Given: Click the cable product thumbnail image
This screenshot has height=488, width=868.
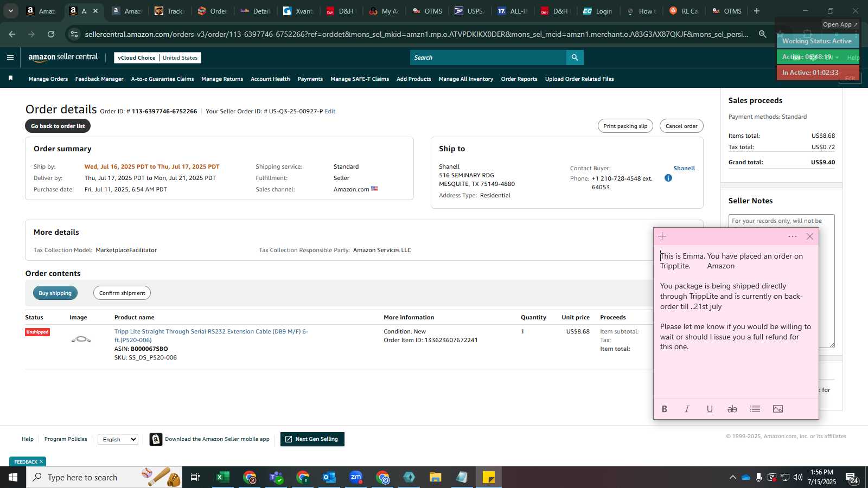Looking at the screenshot, I should click(81, 339).
